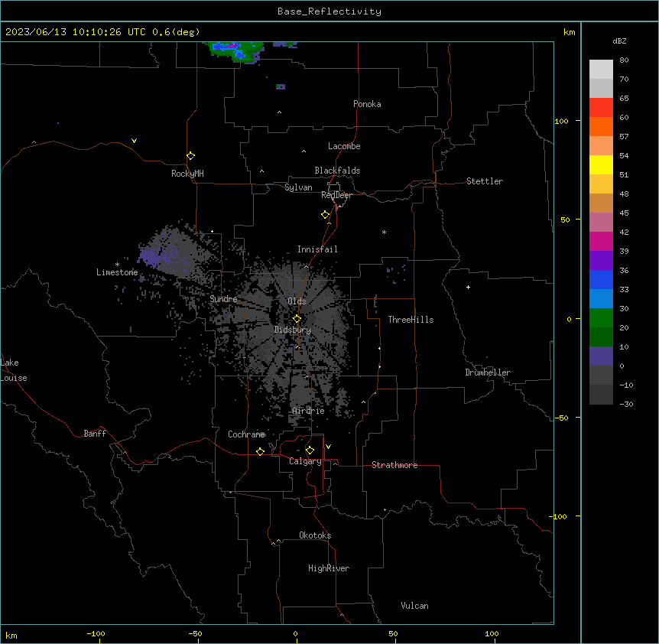Select the yellow diamond marker below Cochrane
Viewport: 659px width, 644px height.
pos(260,451)
